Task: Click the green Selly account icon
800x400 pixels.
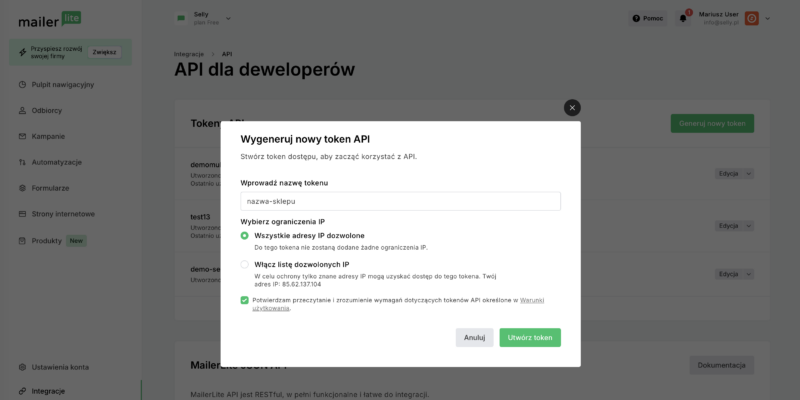Action: click(x=181, y=18)
